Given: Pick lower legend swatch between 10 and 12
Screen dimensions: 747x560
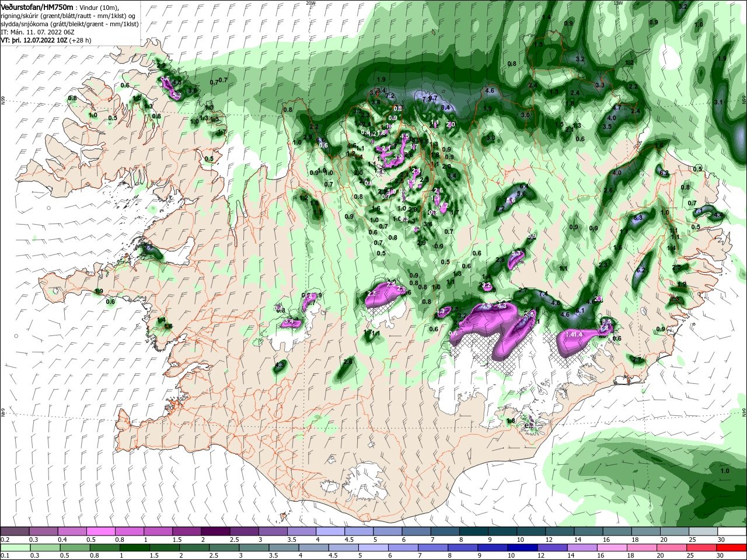Looking at the screenshot, I should [x=523, y=547].
